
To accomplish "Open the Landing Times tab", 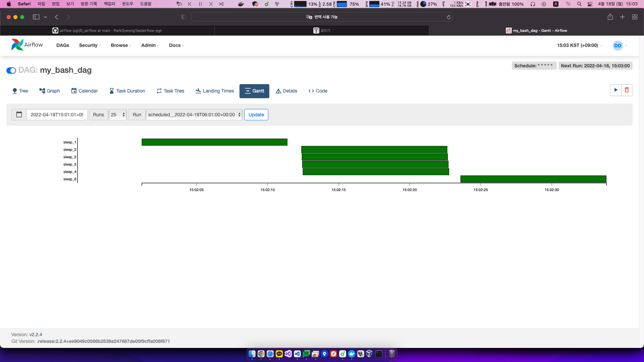I will [215, 91].
